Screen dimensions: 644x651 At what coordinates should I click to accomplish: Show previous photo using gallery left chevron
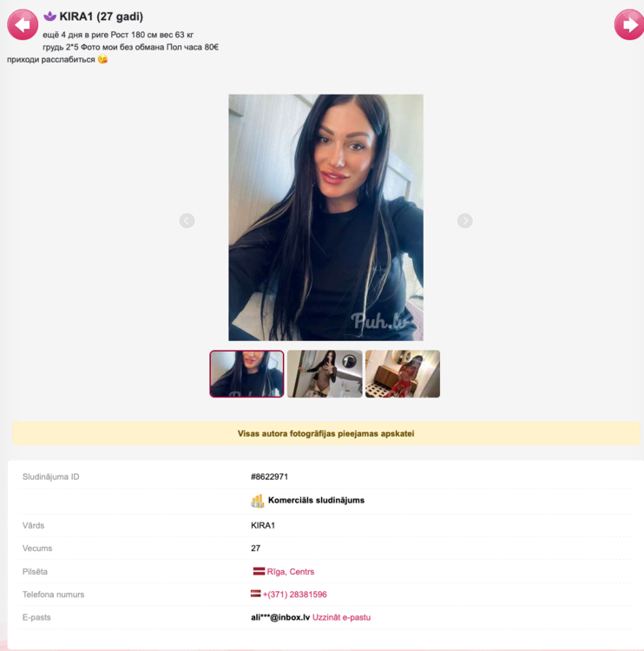pos(187,220)
